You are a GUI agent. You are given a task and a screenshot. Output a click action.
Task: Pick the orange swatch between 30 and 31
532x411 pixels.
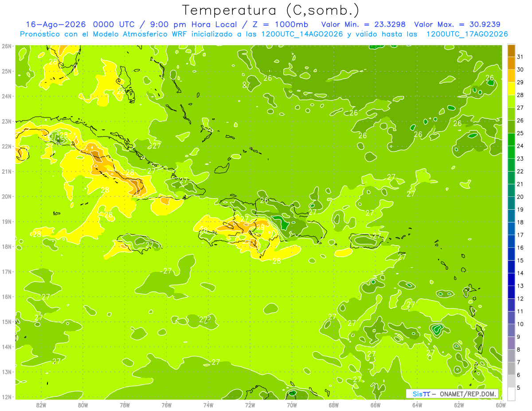click(511, 63)
